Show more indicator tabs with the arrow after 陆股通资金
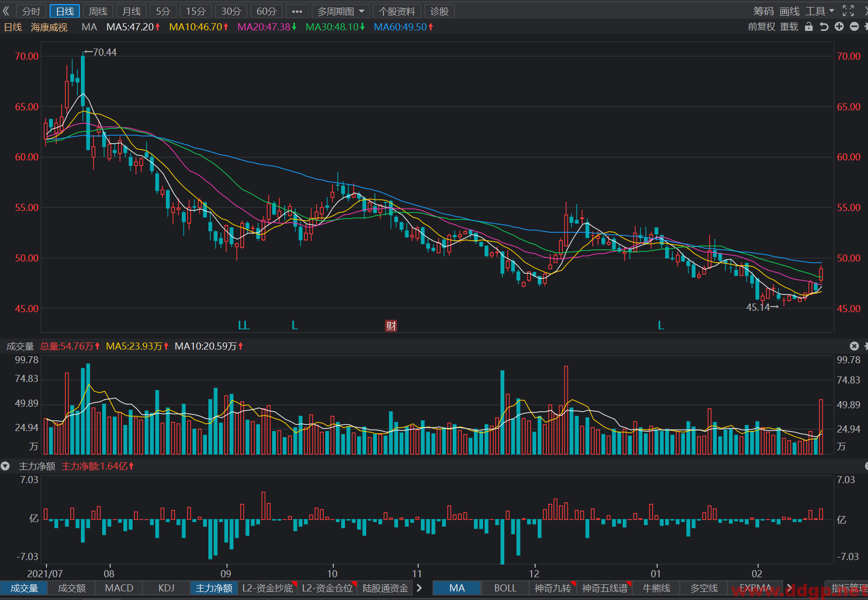868x600 pixels. [x=419, y=588]
